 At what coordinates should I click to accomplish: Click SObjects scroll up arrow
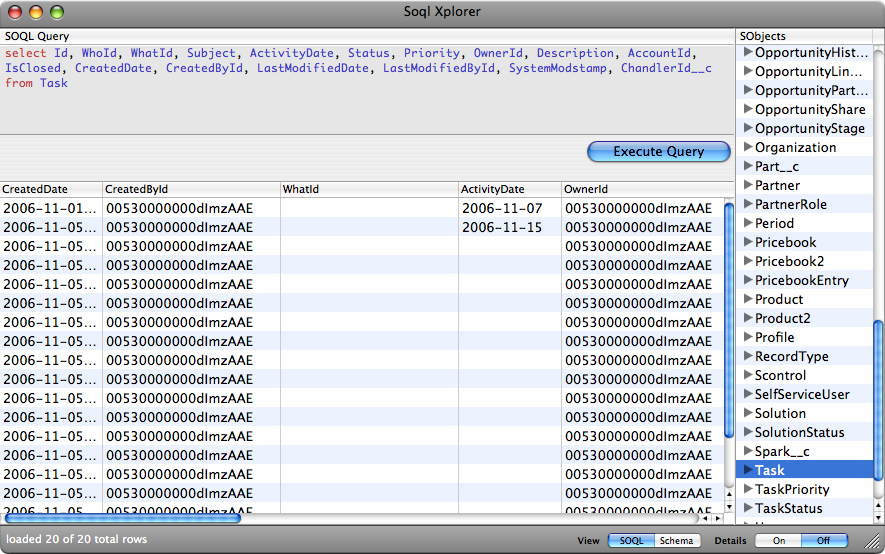click(878, 504)
